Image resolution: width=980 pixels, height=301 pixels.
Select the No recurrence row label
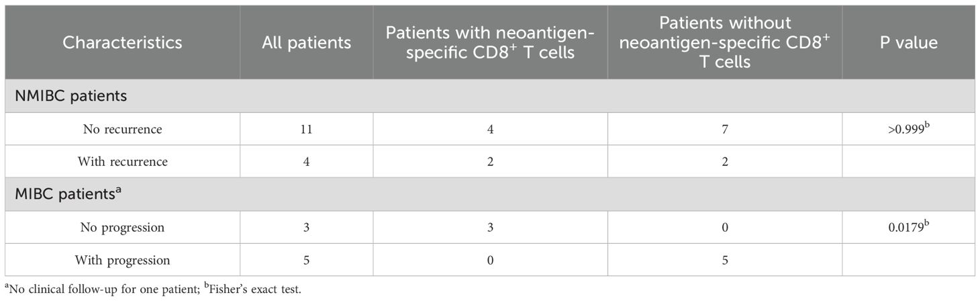121,129
